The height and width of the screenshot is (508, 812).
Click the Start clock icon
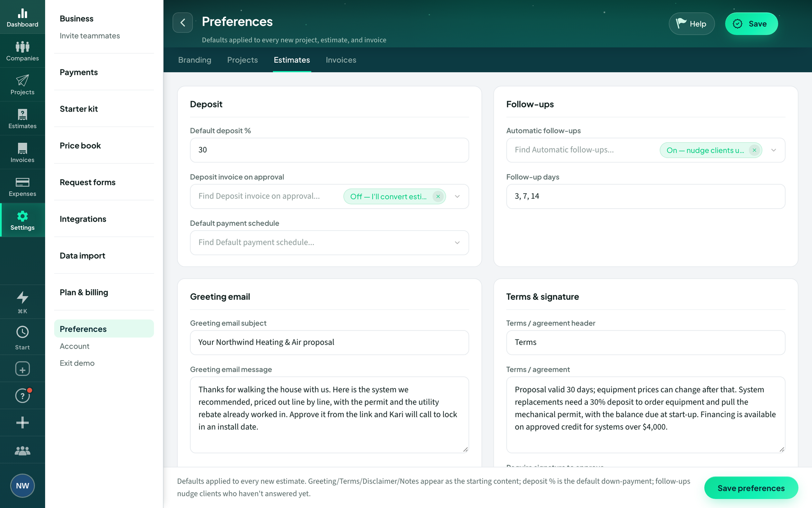[23, 337]
